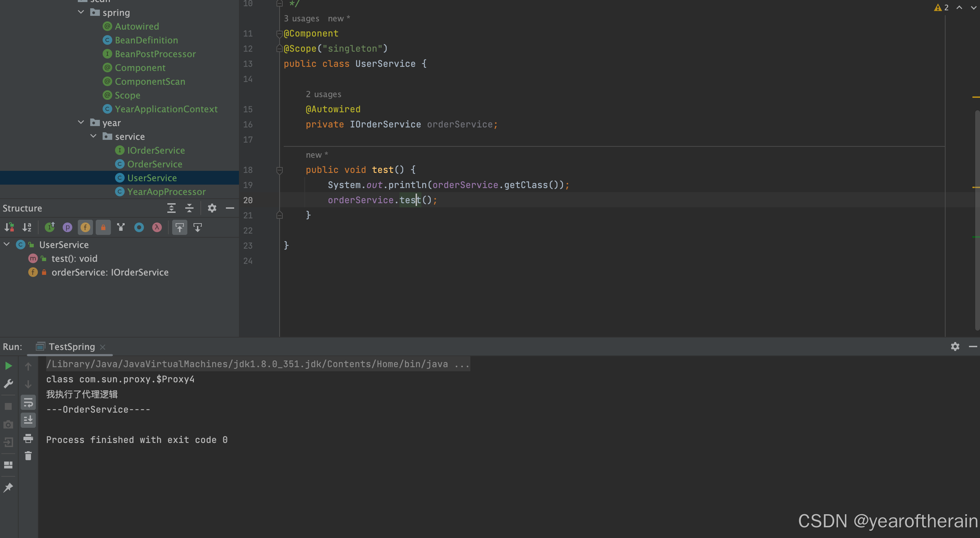Collapse the spring folder
Viewport: 980px width, 538px height.
pos(81,12)
